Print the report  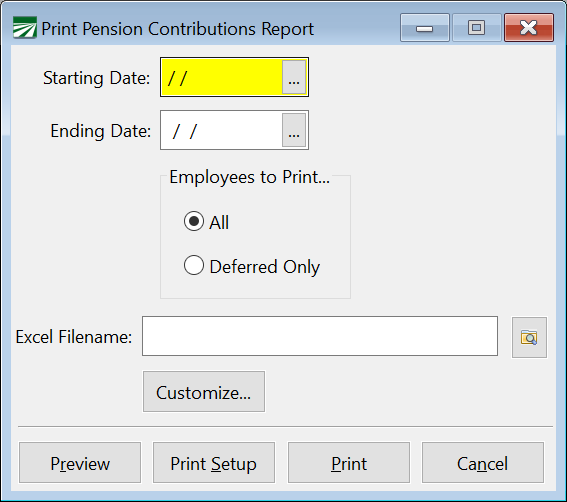pyautogui.click(x=349, y=463)
